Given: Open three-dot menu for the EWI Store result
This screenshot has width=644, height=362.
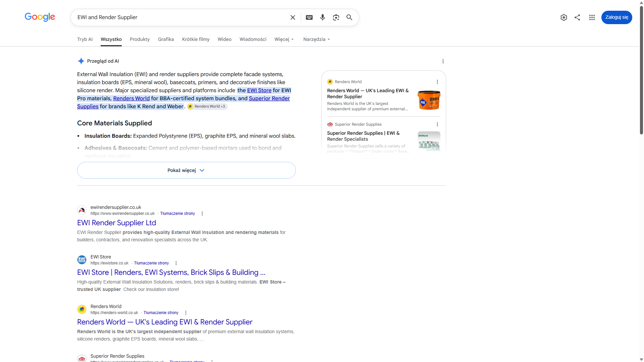Looking at the screenshot, I should click(176, 263).
